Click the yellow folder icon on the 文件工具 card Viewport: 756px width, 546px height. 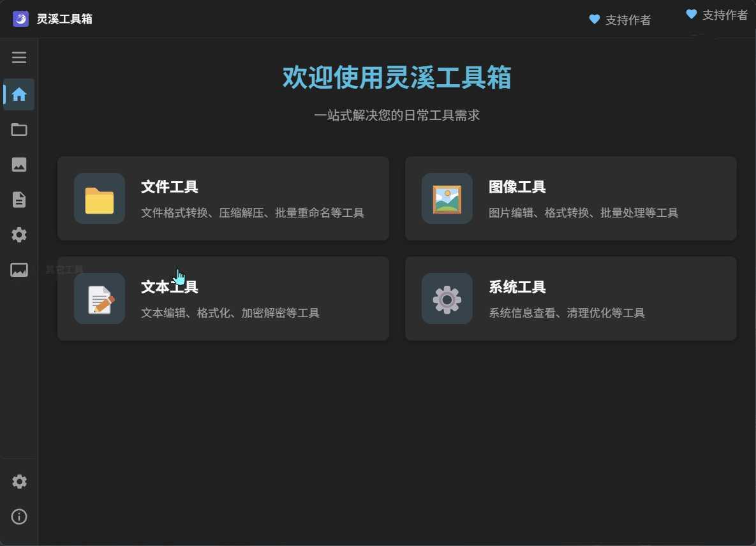coord(99,198)
